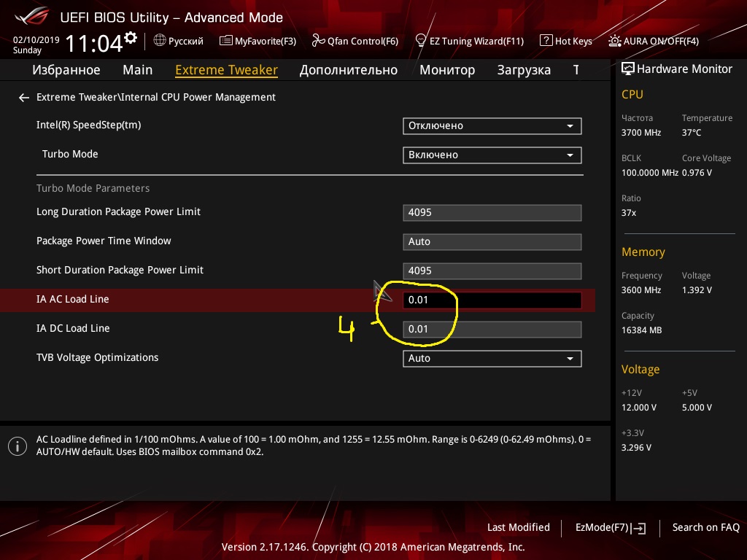Screen dimensions: 747x560
Task: Click the 5.000 V reading
Action: coord(697,408)
